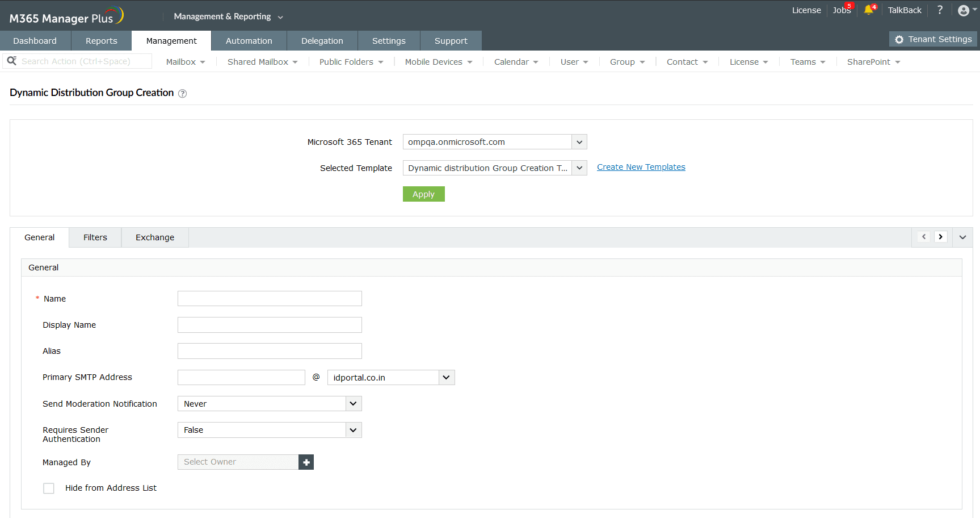
Task: Expand the License submenu in the management bar
Action: tap(749, 62)
